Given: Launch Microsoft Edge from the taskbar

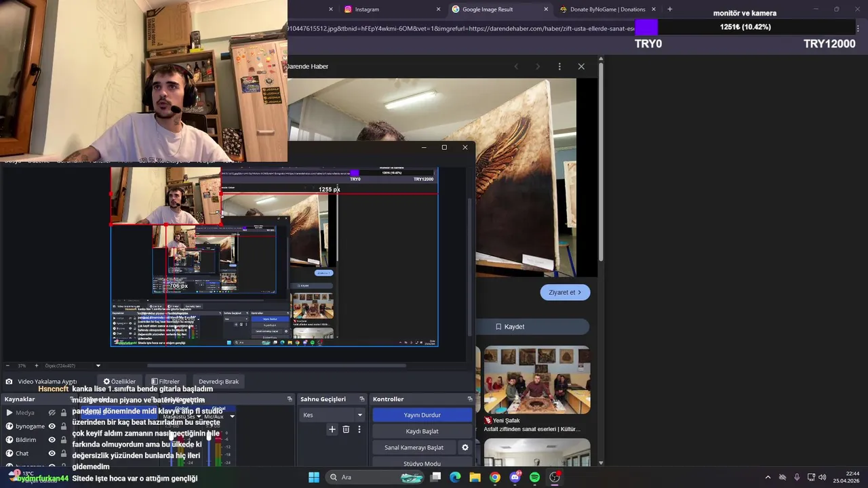Looking at the screenshot, I should tap(456, 477).
